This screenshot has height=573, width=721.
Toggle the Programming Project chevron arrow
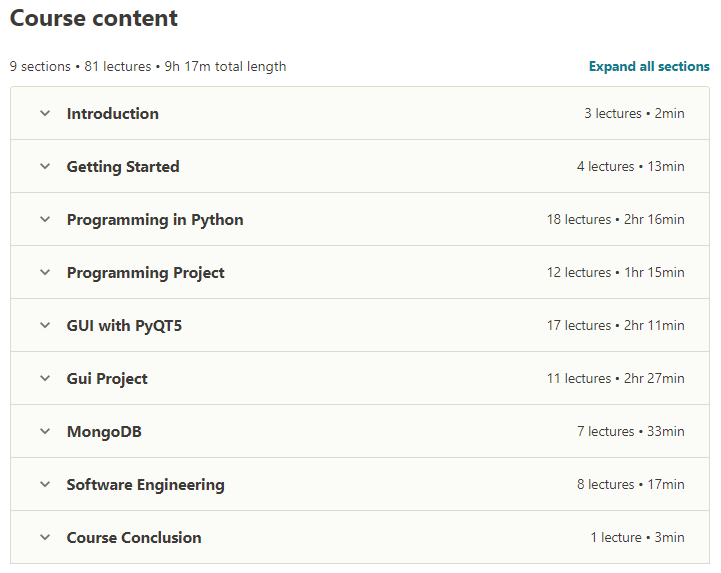(x=45, y=272)
